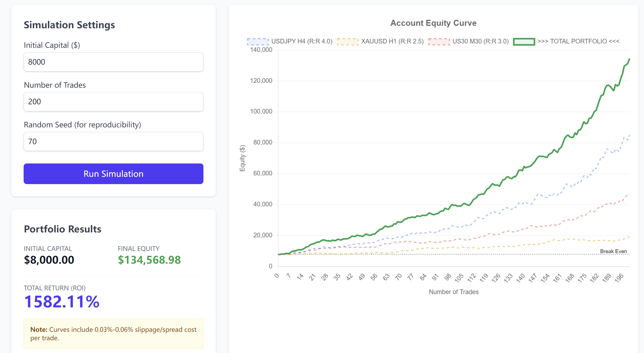Click the green portfolio curve end peak
Image resolution: width=644 pixels, height=353 pixels.
pos(629,59)
